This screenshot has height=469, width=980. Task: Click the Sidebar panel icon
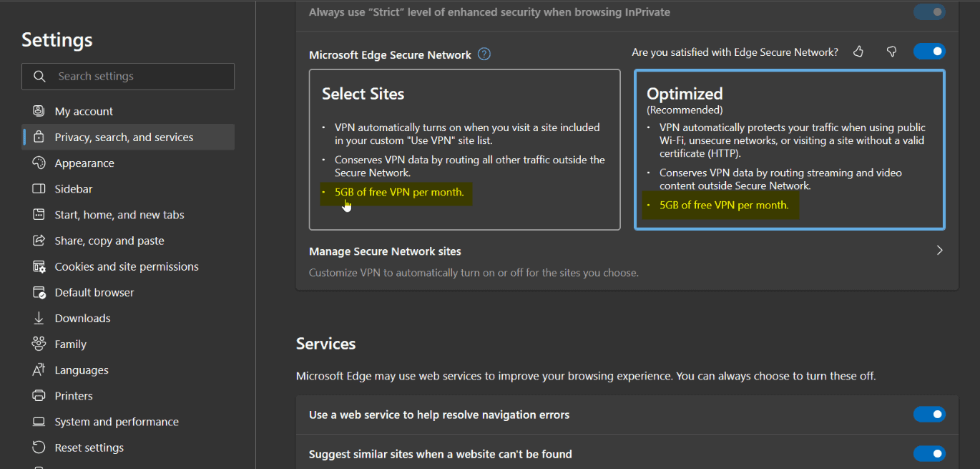[x=39, y=189]
